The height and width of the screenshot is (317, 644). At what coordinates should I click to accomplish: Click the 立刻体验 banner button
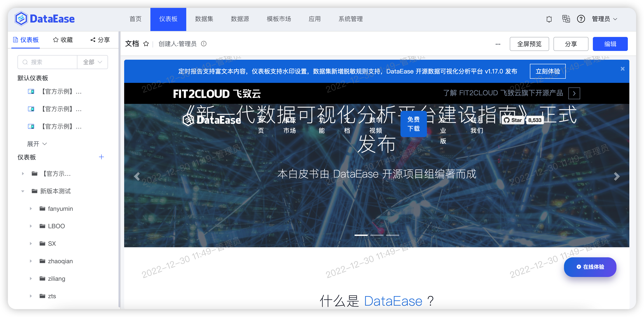[548, 71]
